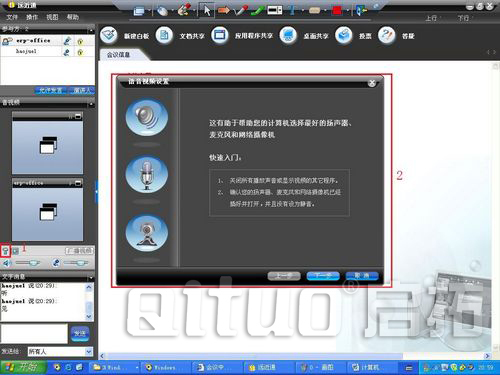The height and width of the screenshot is (375, 500).
Task: Select microphone setup step in wizard dialog
Action: [x=147, y=174]
